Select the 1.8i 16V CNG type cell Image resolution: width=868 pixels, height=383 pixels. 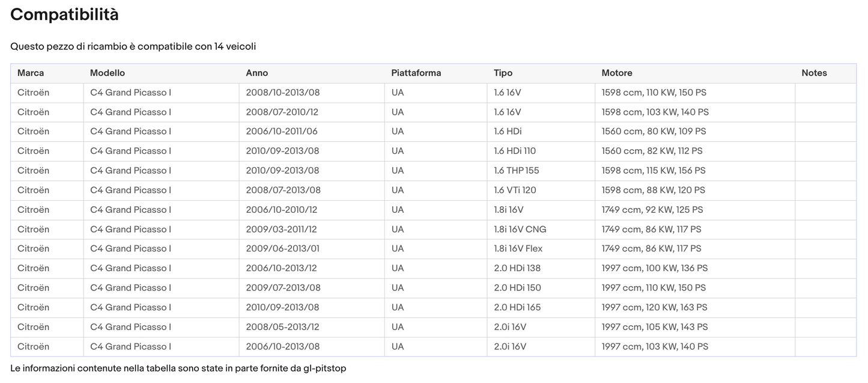pyautogui.click(x=520, y=229)
